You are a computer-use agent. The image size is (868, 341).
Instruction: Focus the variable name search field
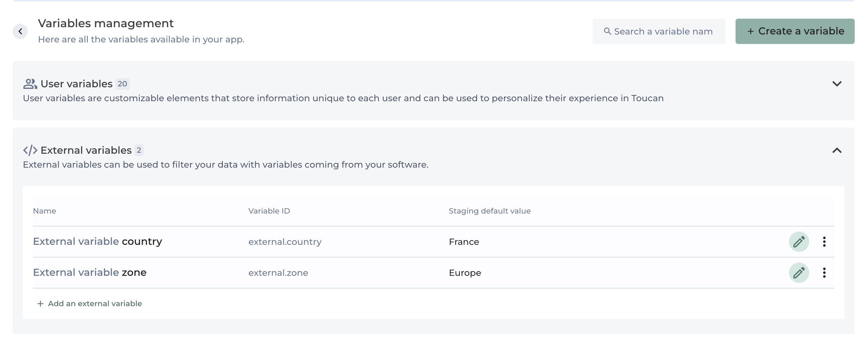[x=664, y=31]
